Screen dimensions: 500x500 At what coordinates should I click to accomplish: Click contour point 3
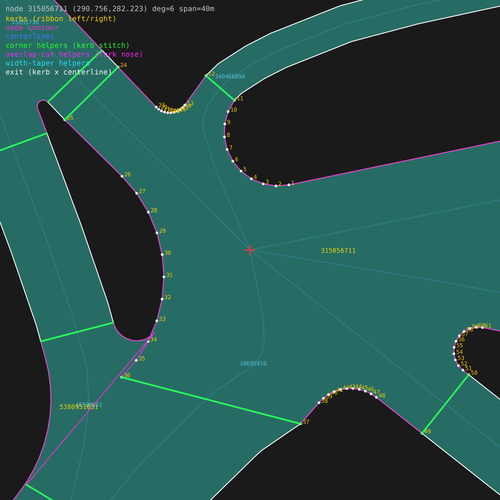[x=263, y=184]
